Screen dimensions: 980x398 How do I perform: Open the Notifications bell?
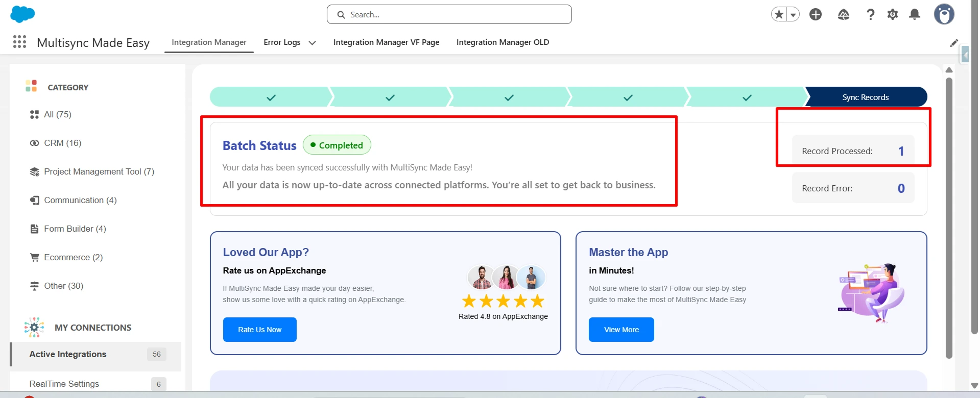pos(915,14)
